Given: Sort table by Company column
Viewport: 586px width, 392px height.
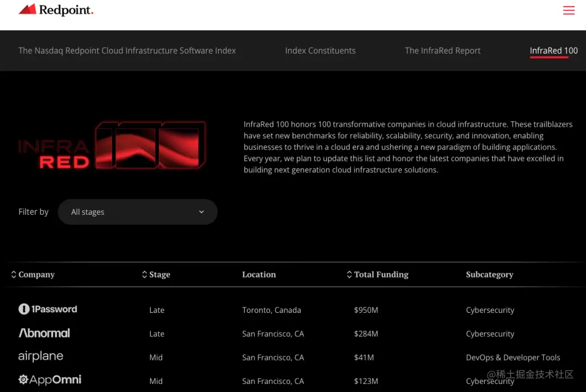Looking at the screenshot, I should [33, 274].
